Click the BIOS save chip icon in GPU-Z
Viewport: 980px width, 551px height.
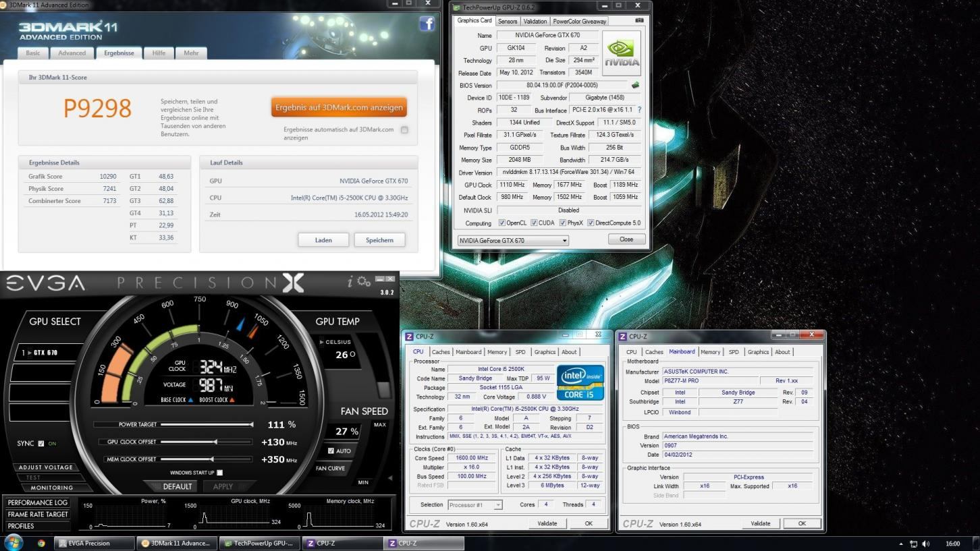click(x=635, y=86)
